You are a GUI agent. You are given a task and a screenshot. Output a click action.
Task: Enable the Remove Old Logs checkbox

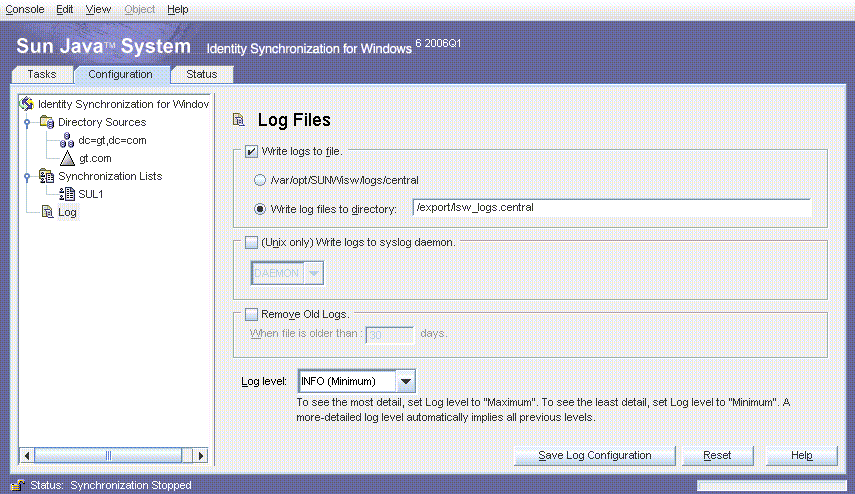tap(251, 314)
